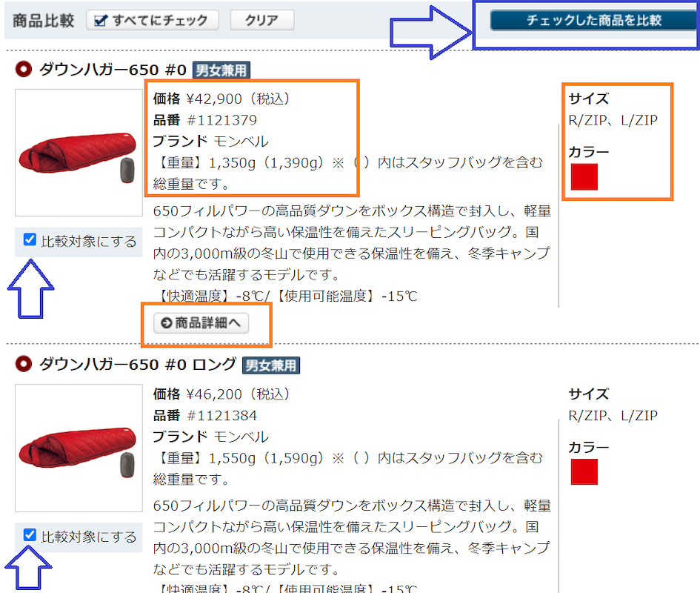
Task: Click checkmark icon in すべてにチェック button
Action: (101, 20)
